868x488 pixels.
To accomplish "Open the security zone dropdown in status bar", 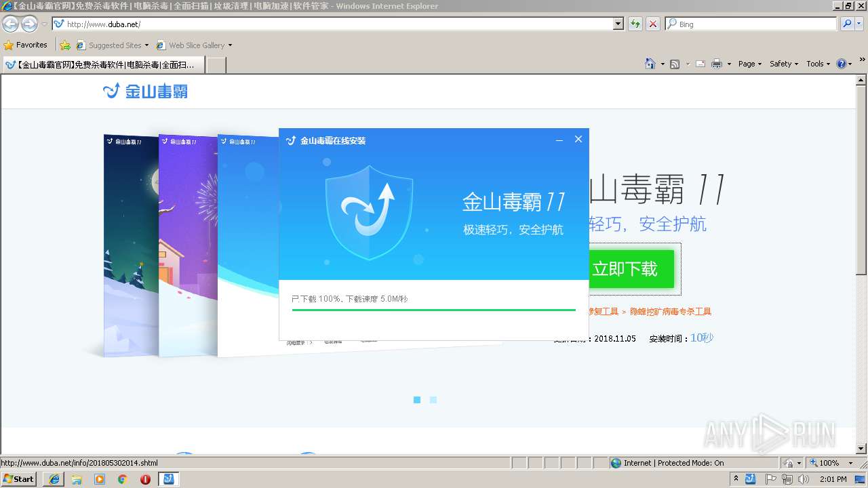I will [x=800, y=463].
